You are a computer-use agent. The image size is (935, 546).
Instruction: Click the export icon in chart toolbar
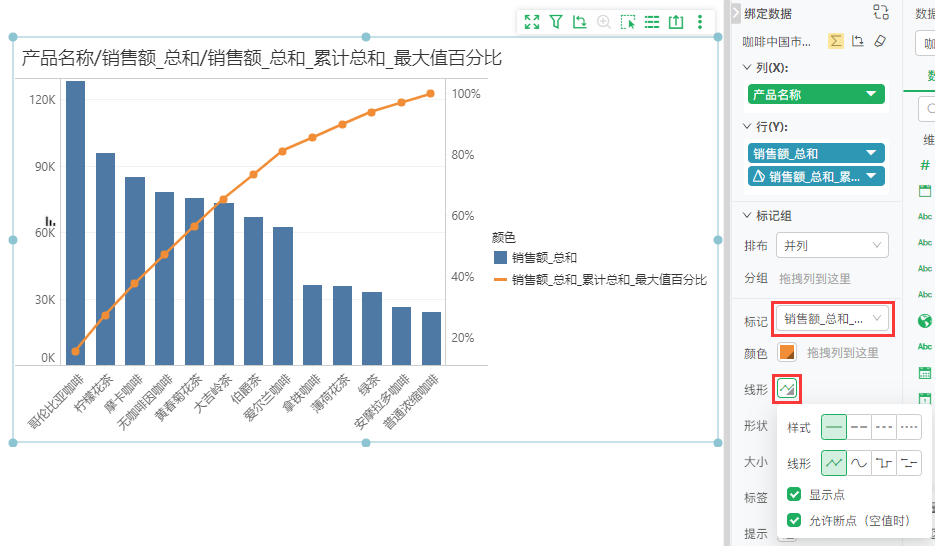(x=676, y=21)
